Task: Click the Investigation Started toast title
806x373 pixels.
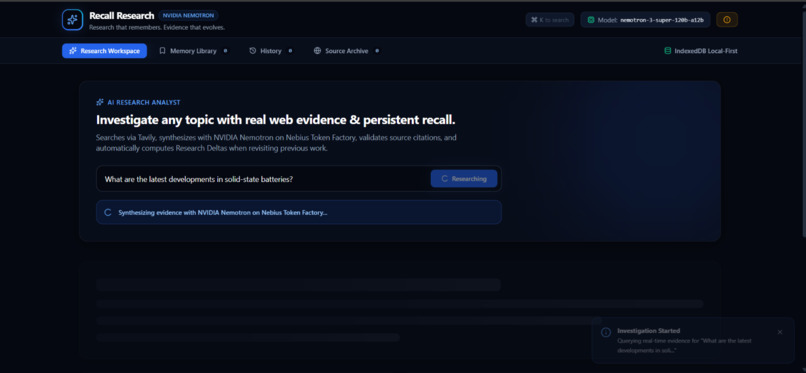Action: click(649, 331)
